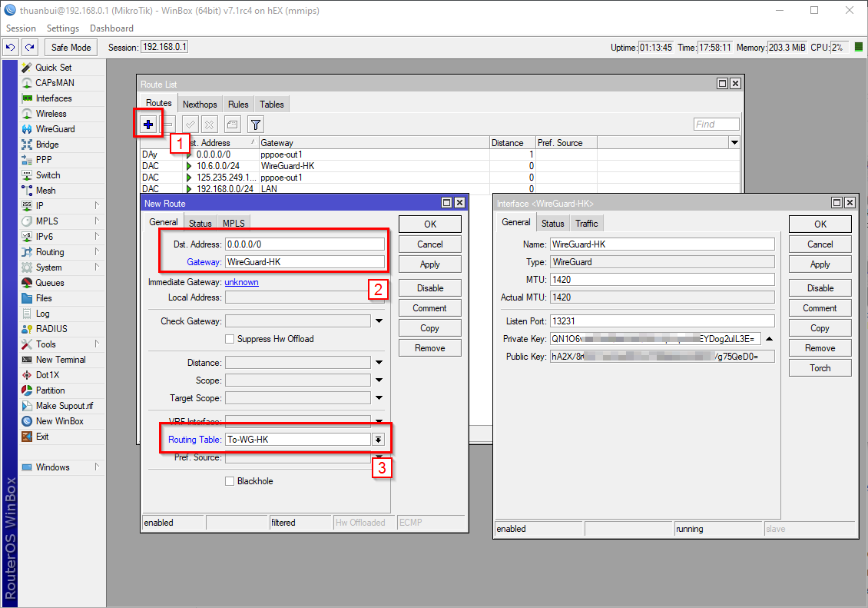Toggle the Safe Mode button
This screenshot has height=608, width=868.
tap(71, 48)
